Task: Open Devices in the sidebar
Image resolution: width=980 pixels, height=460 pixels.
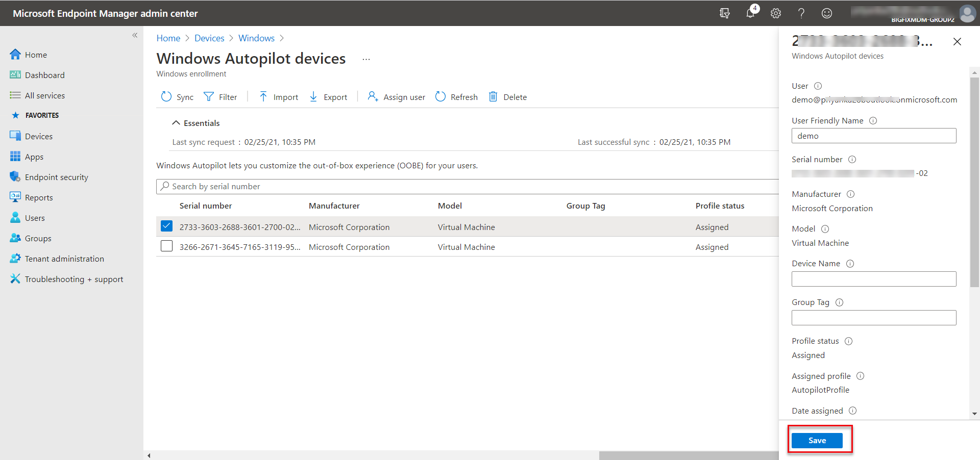Action: [39, 136]
